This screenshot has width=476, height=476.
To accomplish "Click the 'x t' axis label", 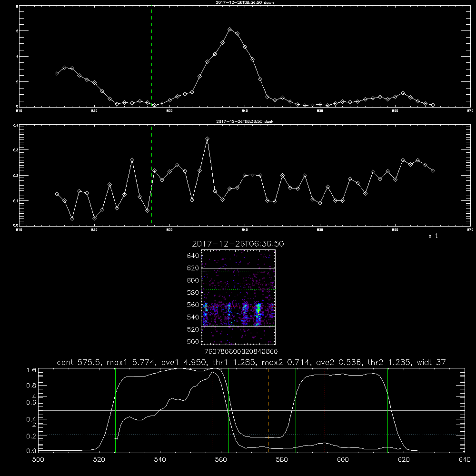I will pos(433,236).
